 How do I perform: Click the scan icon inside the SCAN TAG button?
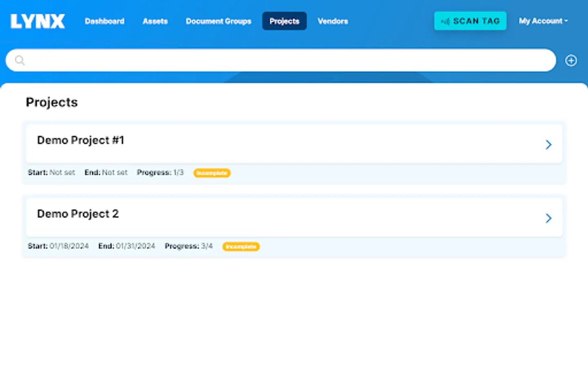pyautogui.click(x=445, y=21)
